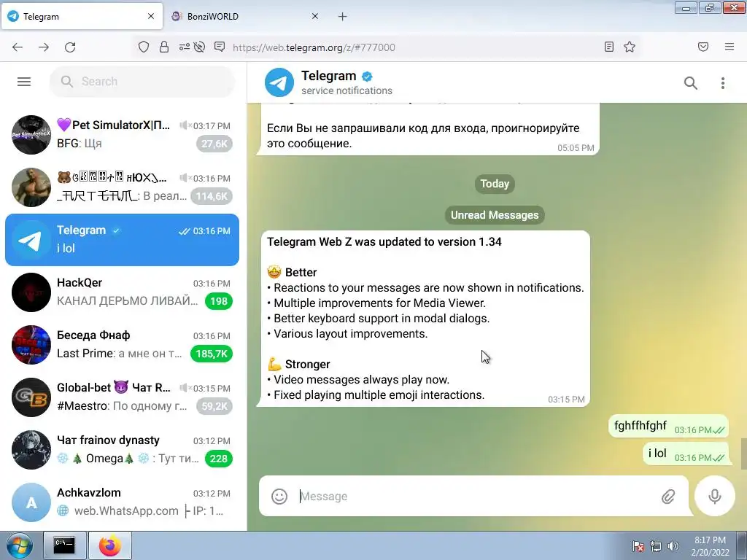Go back in browser history

[18, 47]
